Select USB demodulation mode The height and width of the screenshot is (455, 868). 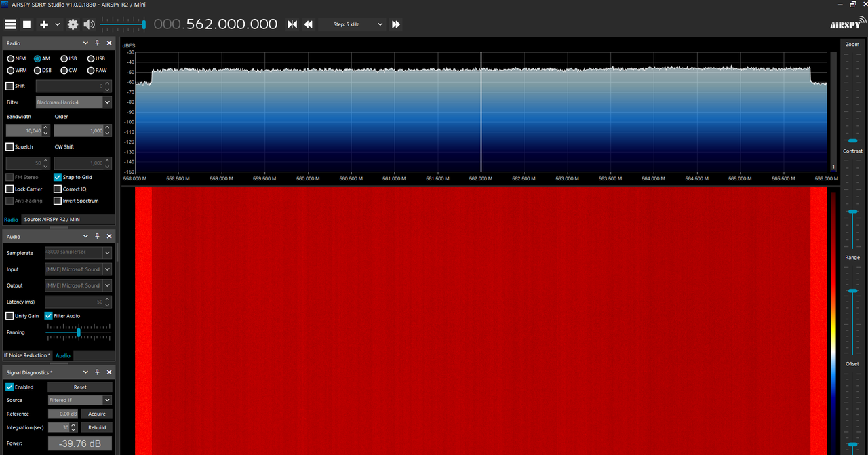point(96,58)
